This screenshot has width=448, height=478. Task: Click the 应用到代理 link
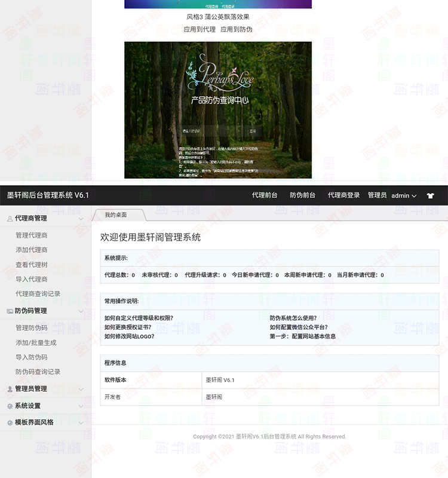tap(200, 29)
